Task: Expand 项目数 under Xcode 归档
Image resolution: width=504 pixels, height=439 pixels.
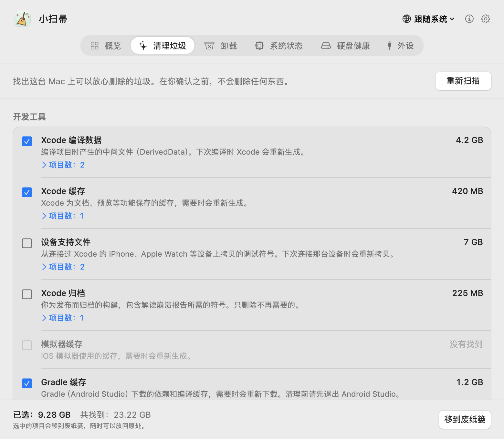Action: click(63, 318)
